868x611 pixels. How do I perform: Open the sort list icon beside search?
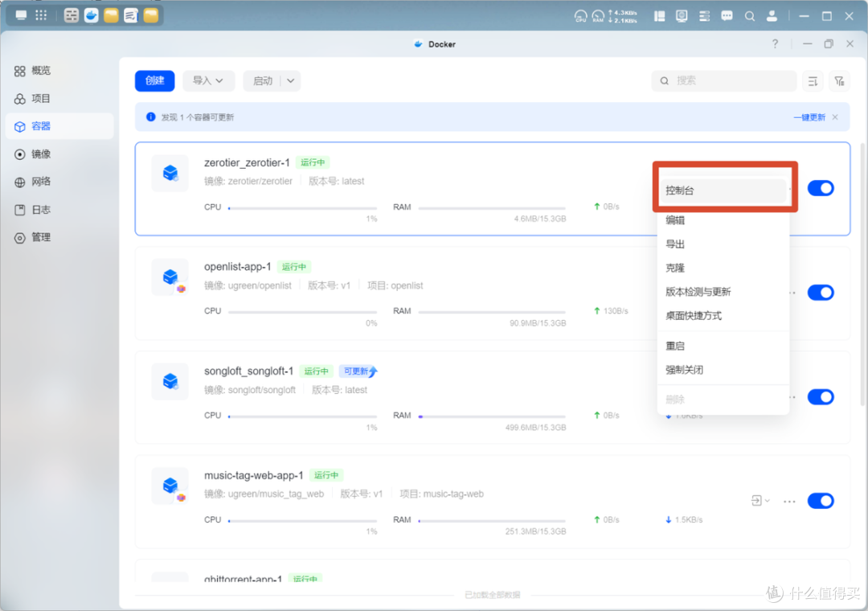pos(813,81)
